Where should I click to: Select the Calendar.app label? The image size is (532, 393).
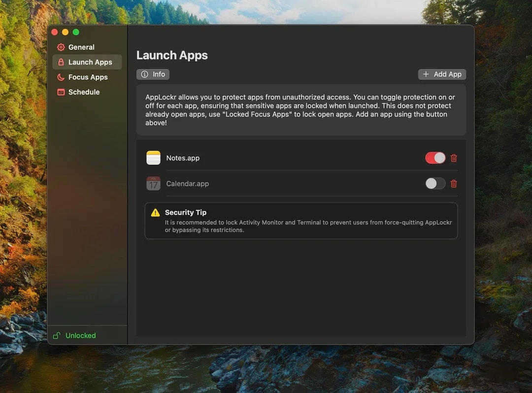coord(188,184)
